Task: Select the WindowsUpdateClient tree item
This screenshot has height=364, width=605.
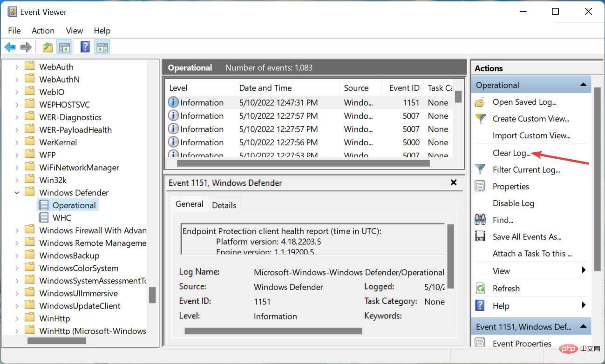Action: pos(80,305)
